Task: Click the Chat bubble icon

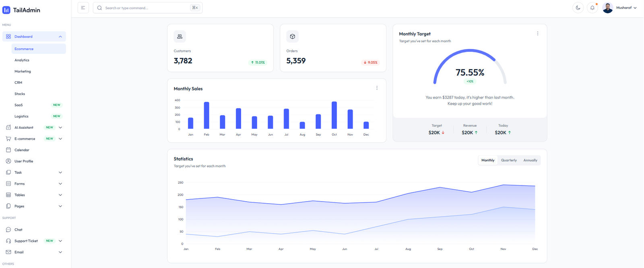Action: coord(8,230)
